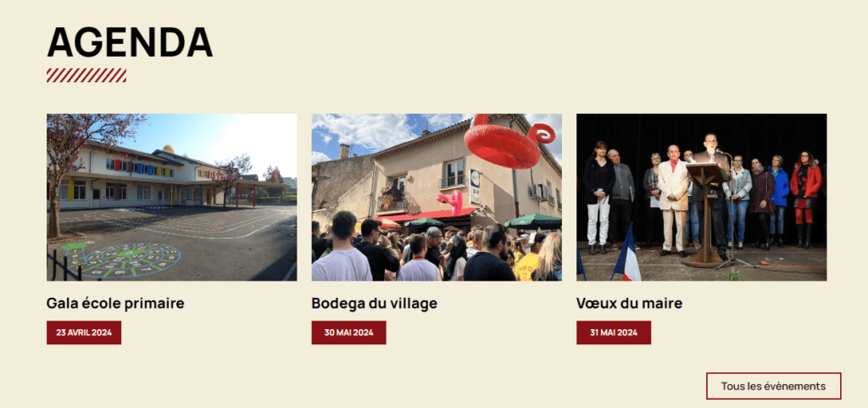
Task: Select the 31 MAI 2024 date badge
Action: point(614,333)
